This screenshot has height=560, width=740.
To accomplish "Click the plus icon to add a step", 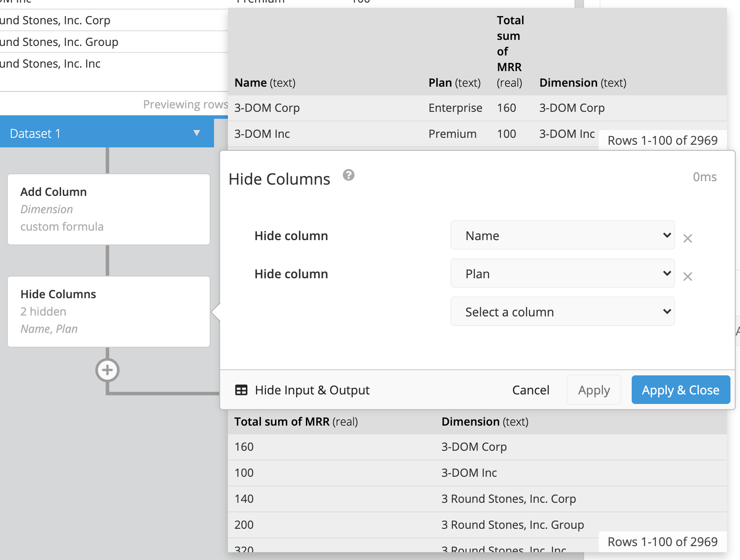I will coord(107,370).
